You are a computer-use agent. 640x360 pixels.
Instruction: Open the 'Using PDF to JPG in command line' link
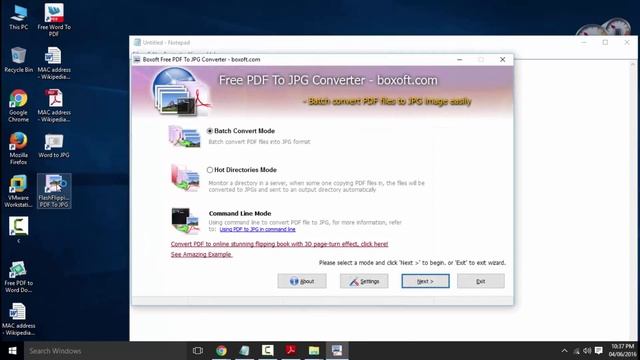coord(258,229)
